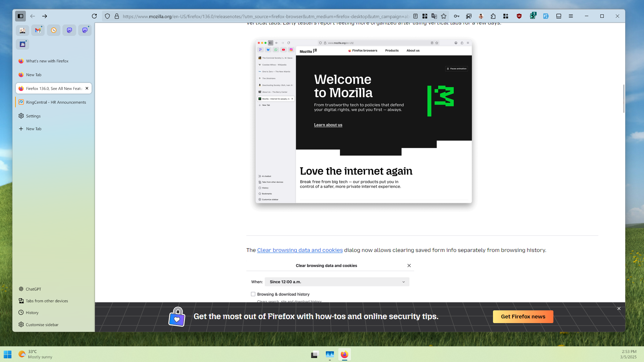Image resolution: width=644 pixels, height=362 pixels.
Task: Open uBlock Origin extension
Action: (x=519, y=16)
